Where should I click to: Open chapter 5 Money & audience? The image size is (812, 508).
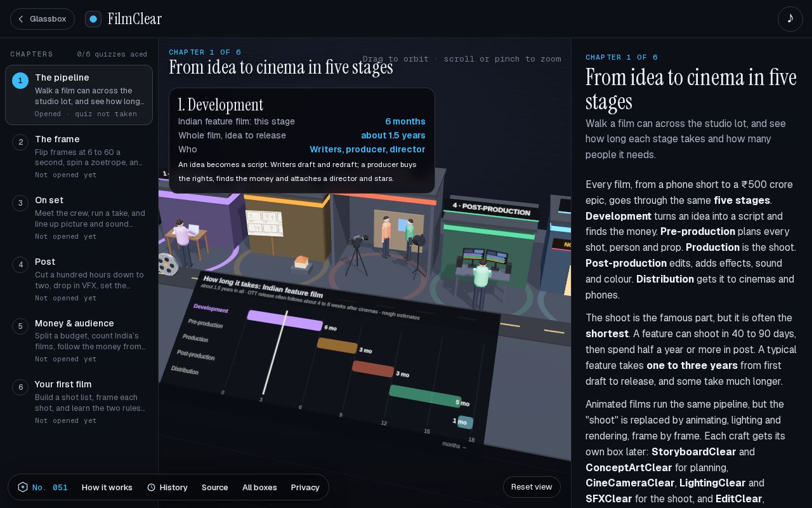pyautogui.click(x=79, y=340)
